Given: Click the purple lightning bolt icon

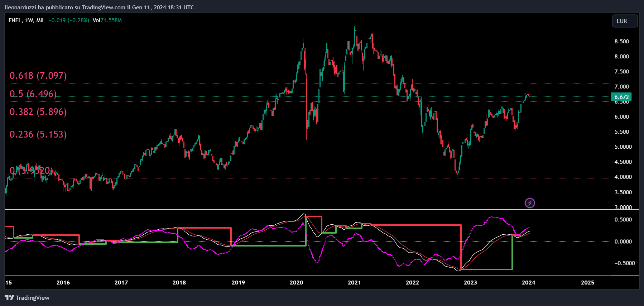Looking at the screenshot, I should click(x=530, y=203).
